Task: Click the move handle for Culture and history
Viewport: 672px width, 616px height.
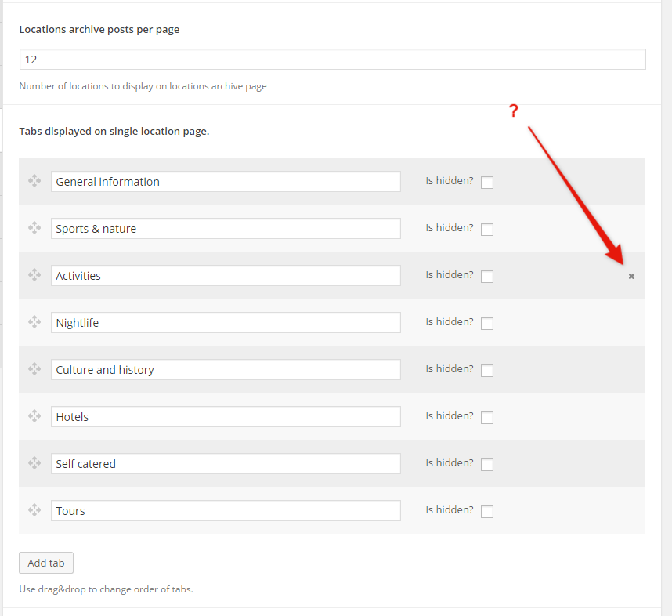Action: click(x=34, y=369)
